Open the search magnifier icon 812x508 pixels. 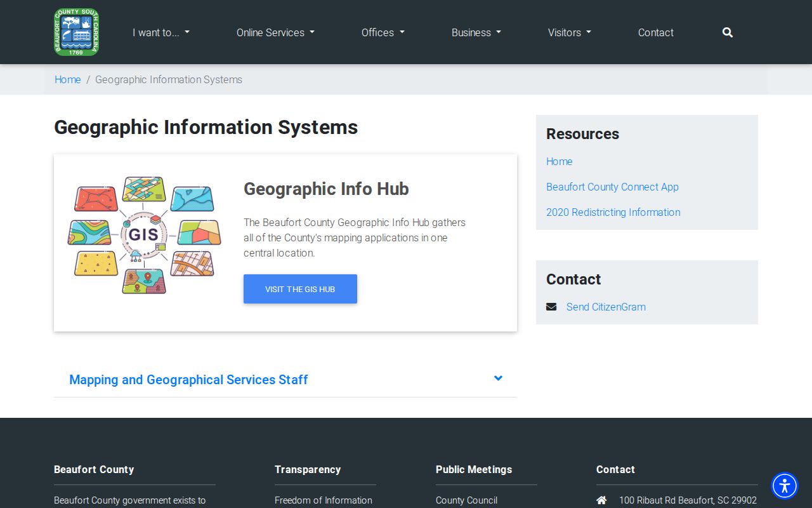[x=728, y=32]
